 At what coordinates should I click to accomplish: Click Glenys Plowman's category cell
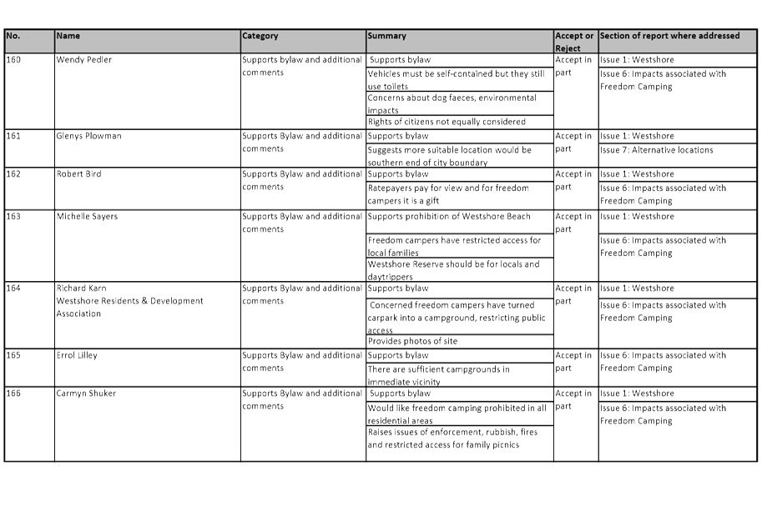tap(303, 148)
